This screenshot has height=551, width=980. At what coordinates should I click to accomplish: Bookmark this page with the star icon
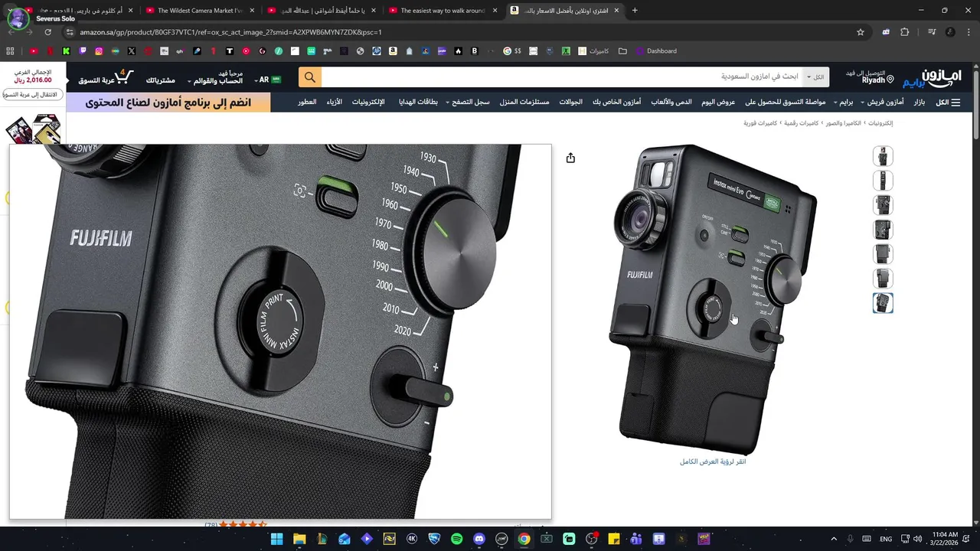coord(861,32)
